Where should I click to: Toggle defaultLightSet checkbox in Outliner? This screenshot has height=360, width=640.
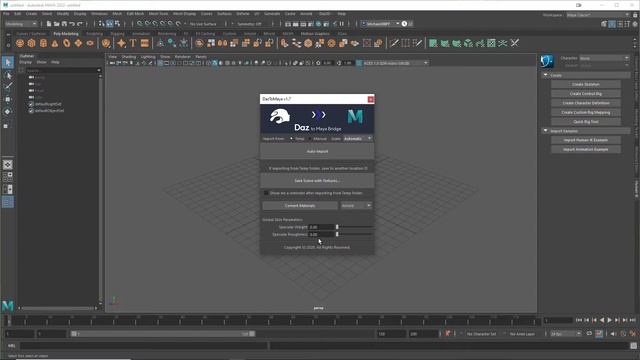point(31,104)
